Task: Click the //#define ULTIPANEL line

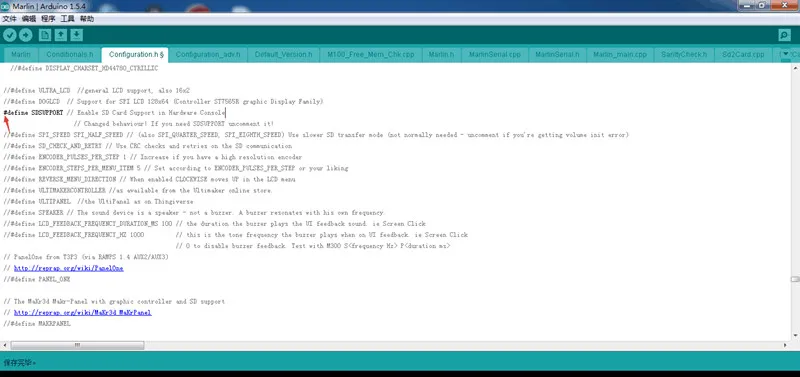Action: tap(98, 202)
